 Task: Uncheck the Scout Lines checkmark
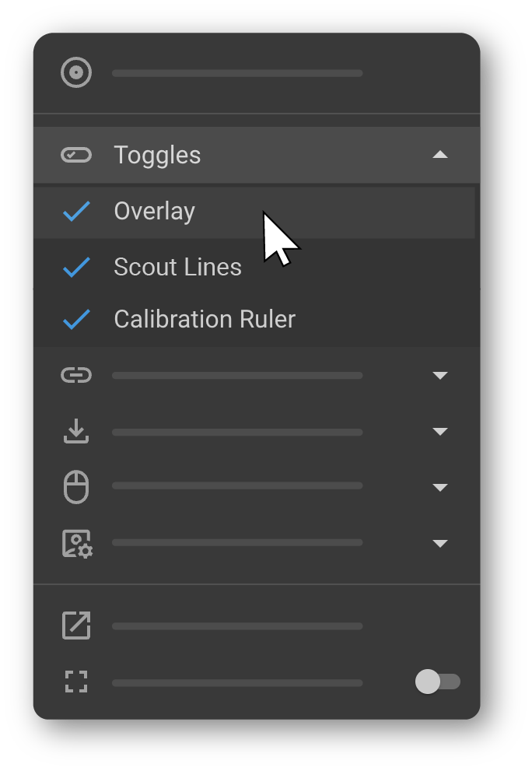(x=76, y=267)
